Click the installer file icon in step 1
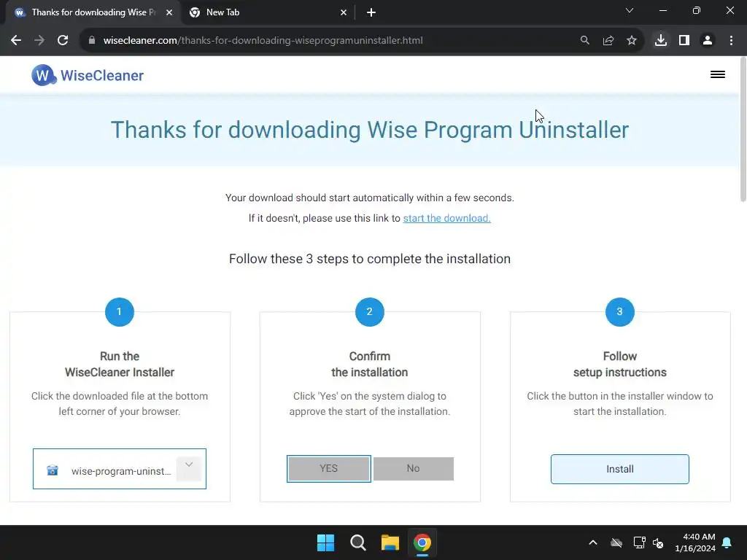 [53, 470]
